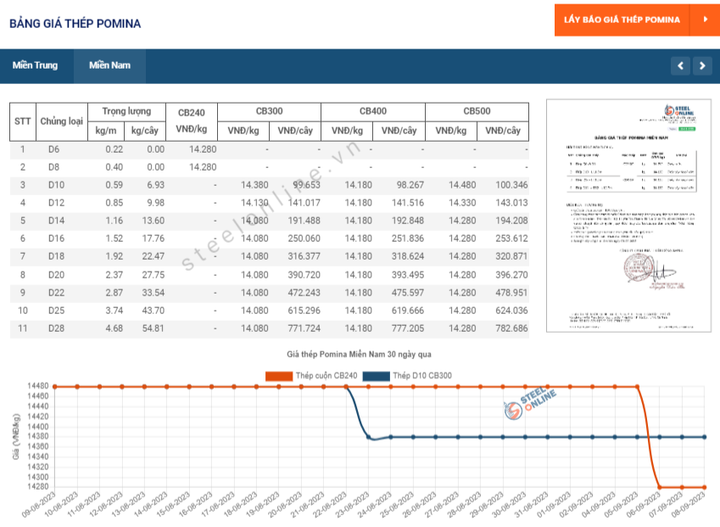Click the 194.208 value in D14 row
Screen dimensions: 720x527
coord(512,221)
